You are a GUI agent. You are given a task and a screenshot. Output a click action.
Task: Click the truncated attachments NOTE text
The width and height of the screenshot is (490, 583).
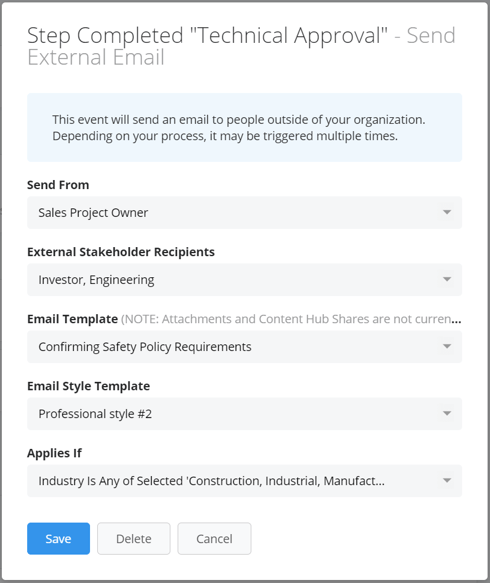click(291, 319)
